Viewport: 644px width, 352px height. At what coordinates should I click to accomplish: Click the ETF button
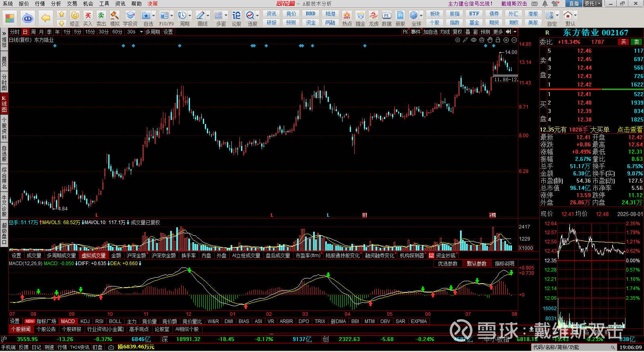tap(474, 14)
